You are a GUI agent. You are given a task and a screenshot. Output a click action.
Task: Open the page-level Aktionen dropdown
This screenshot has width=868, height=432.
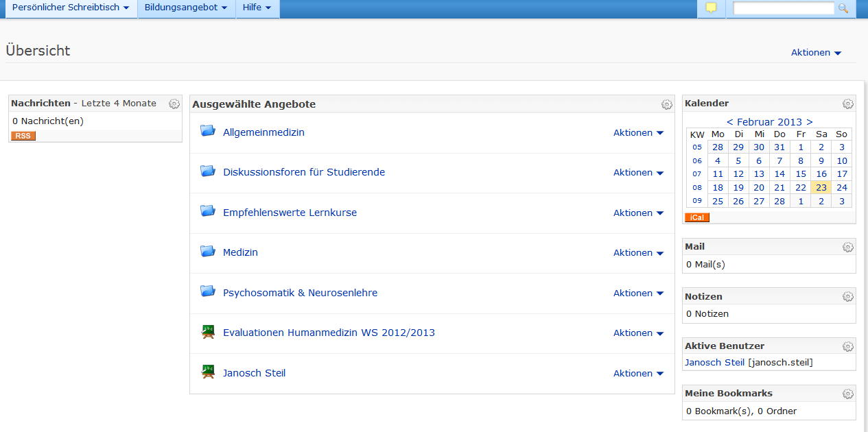(x=816, y=53)
